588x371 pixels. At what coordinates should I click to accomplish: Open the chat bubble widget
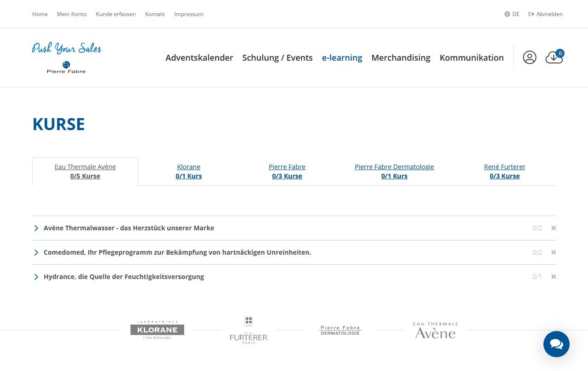click(x=556, y=344)
